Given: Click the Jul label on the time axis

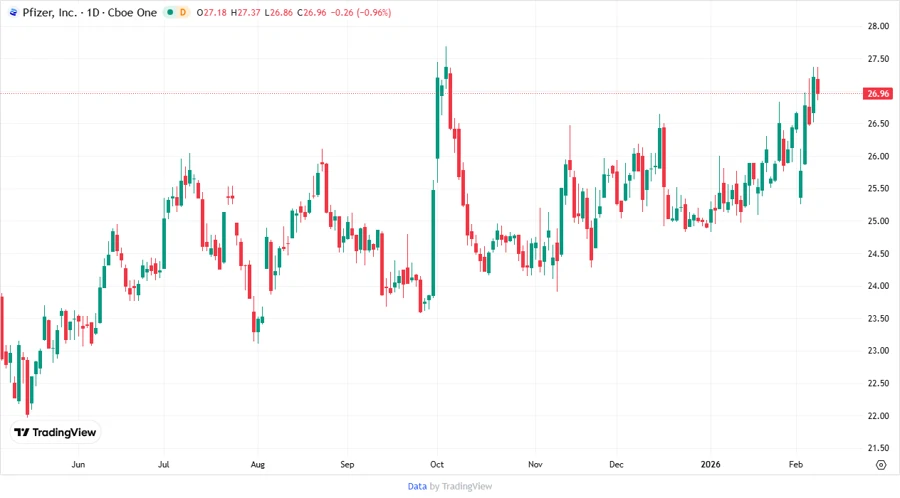Looking at the screenshot, I should [164, 464].
